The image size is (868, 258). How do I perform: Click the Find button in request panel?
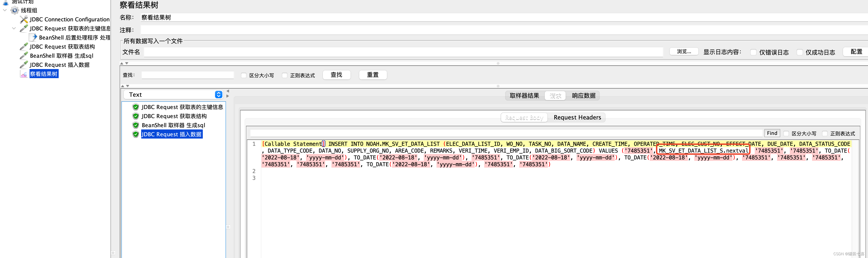(772, 133)
